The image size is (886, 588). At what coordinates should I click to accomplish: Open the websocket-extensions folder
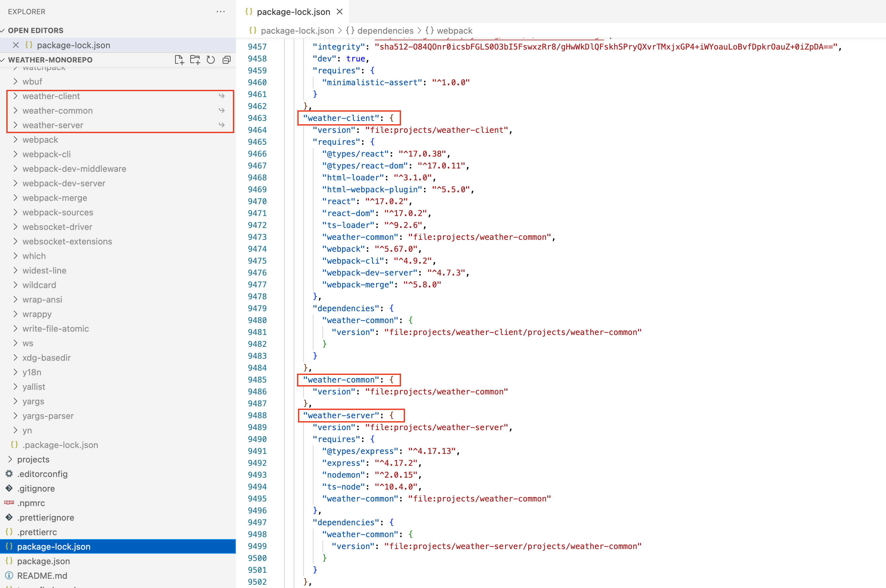(x=67, y=241)
